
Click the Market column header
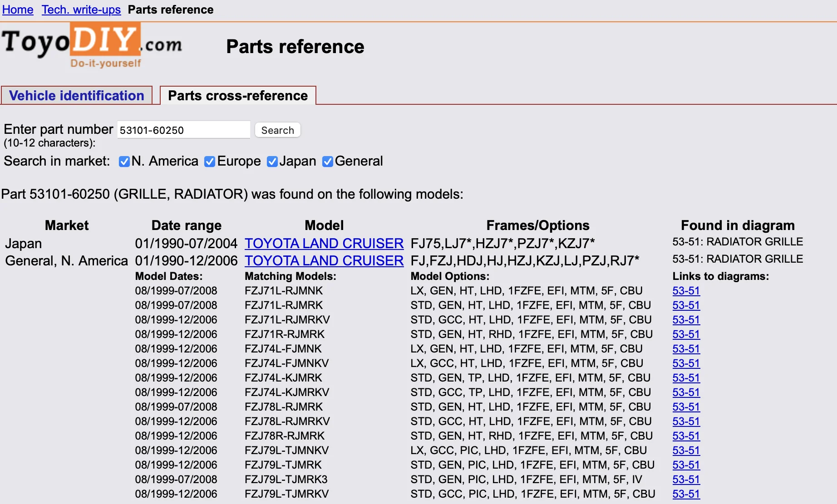(x=67, y=225)
